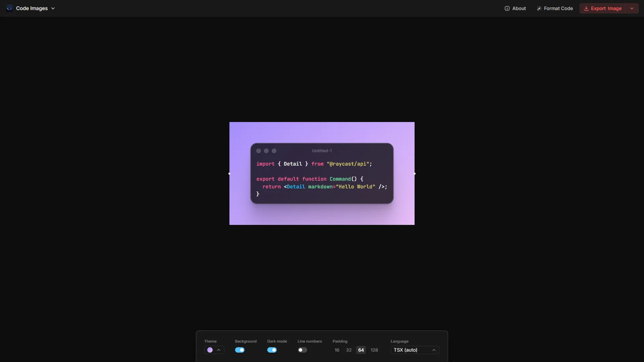Open the Language dropdown showing TSX (auto)
The height and width of the screenshot is (362, 644).
(x=415, y=350)
